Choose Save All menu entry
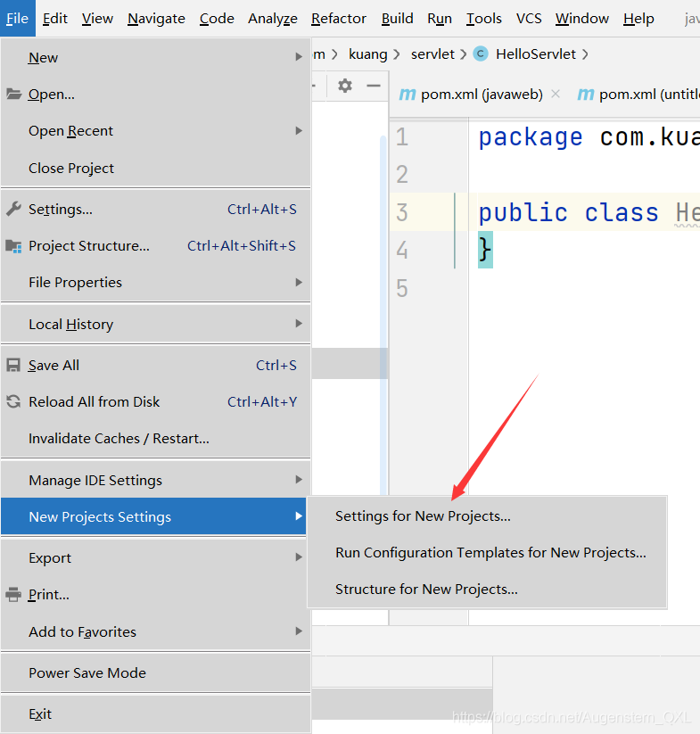The width and height of the screenshot is (700, 734). [155, 365]
